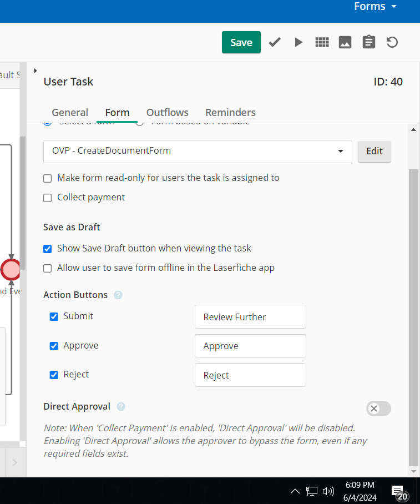Click the Reject label text field
This screenshot has width=420, height=504.
250,375
